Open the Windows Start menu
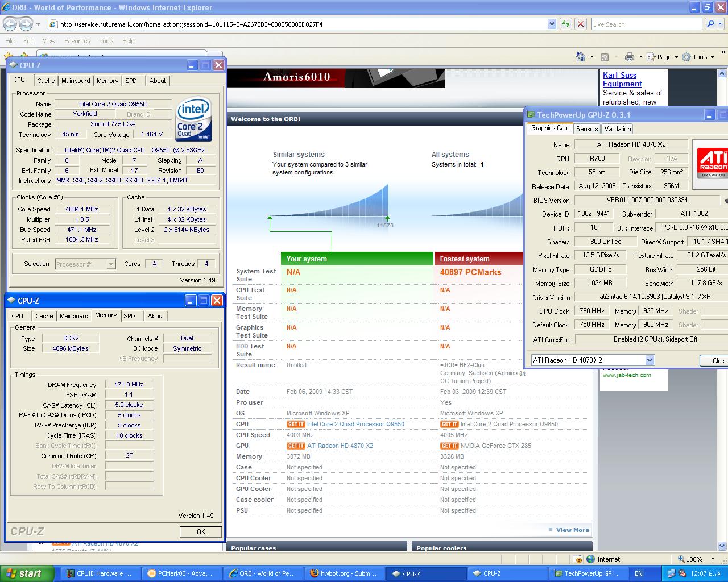 click(x=27, y=573)
